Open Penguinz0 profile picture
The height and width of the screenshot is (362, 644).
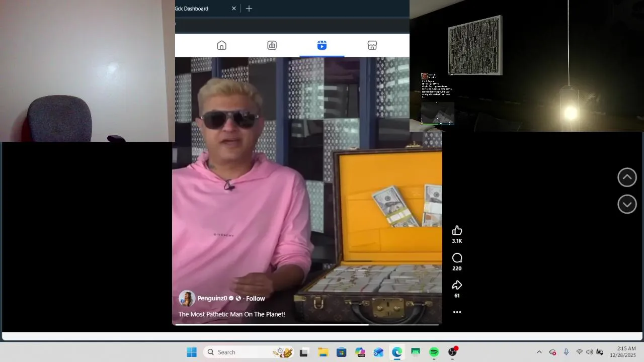(x=187, y=299)
